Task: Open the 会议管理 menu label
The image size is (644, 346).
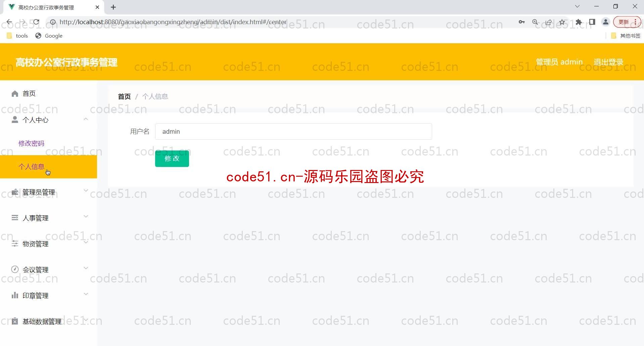Action: coord(35,270)
